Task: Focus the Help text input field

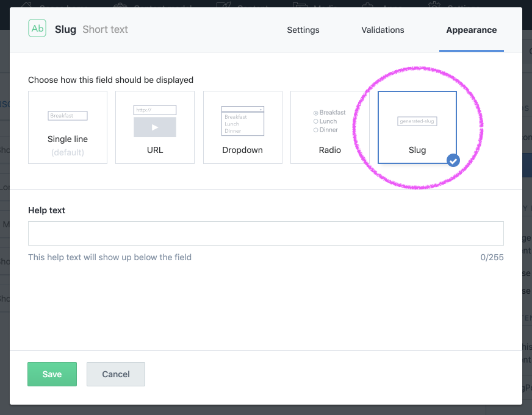Action: [265, 233]
